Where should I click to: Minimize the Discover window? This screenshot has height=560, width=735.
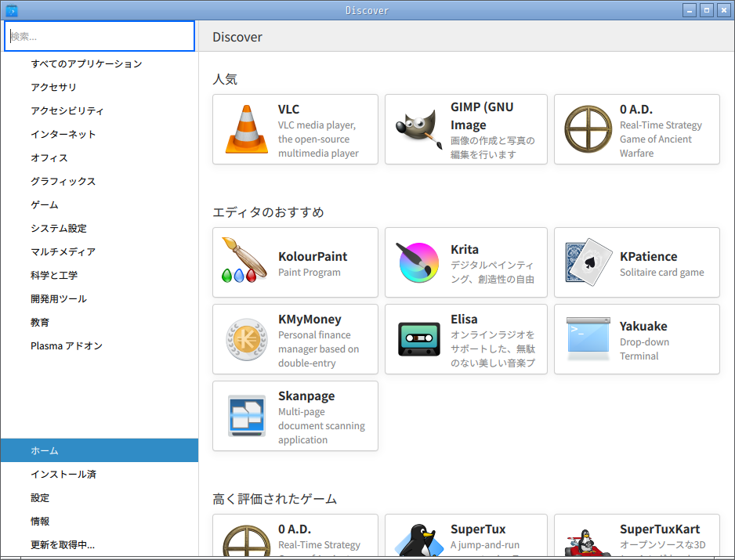689,10
